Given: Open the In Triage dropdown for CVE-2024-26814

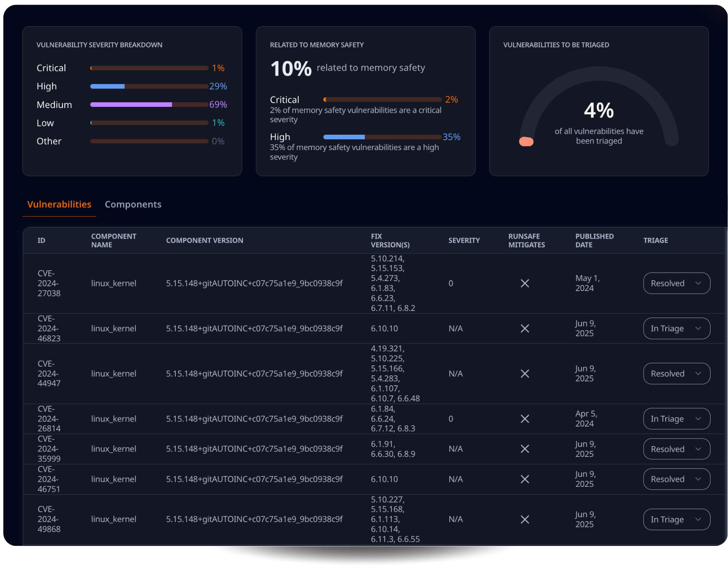Looking at the screenshot, I should (676, 419).
